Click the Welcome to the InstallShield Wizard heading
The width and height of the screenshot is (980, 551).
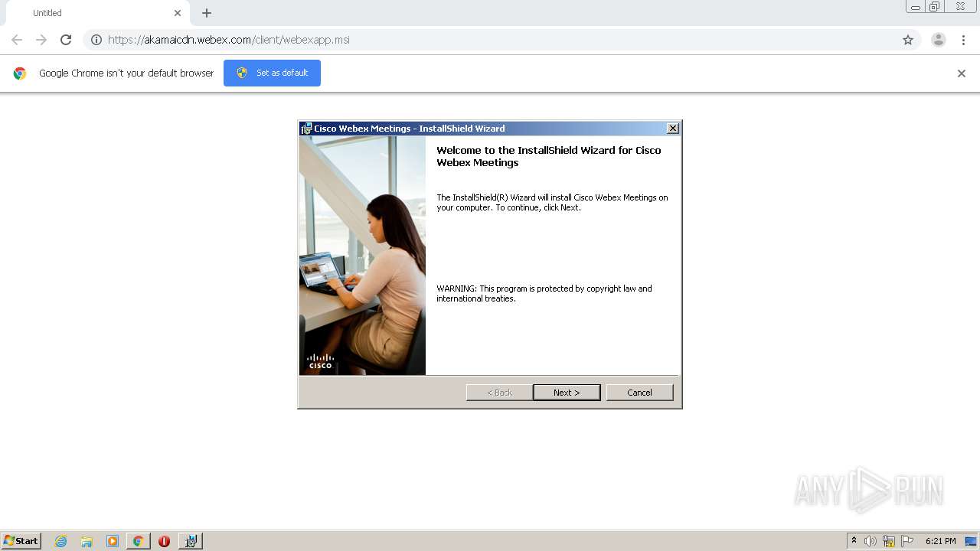tap(549, 156)
